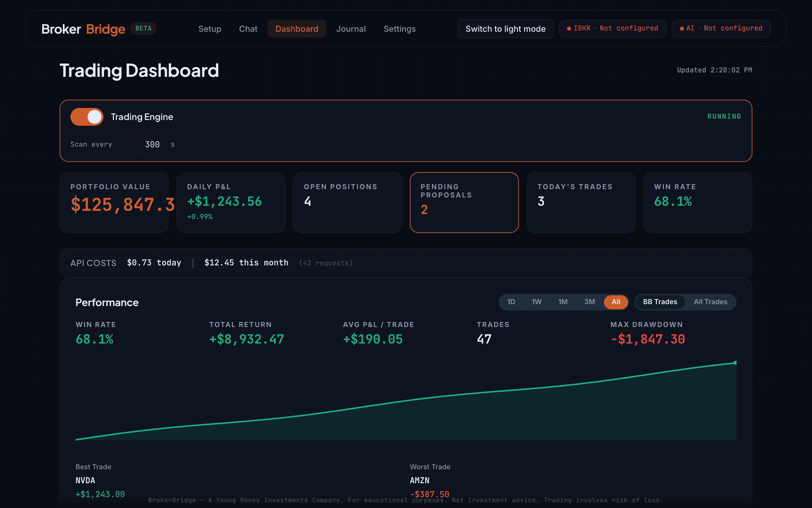812x508 pixels.
Task: Click the Today's Trades card
Action: [581, 203]
